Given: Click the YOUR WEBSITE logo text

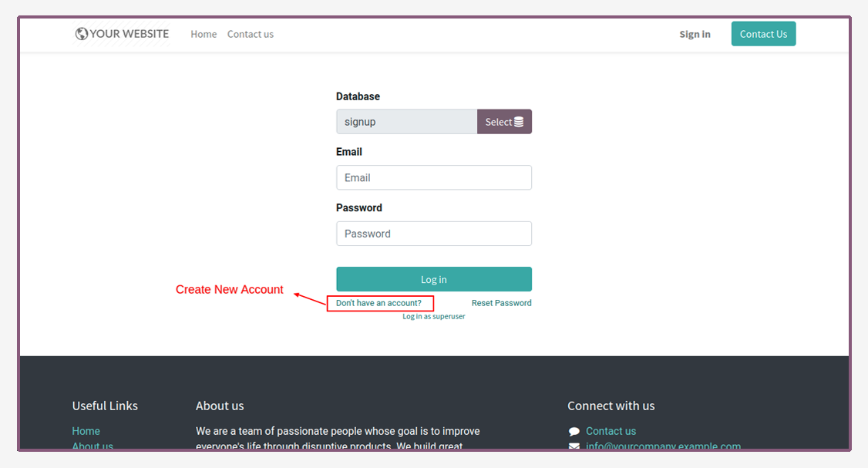Looking at the screenshot, I should pos(129,34).
